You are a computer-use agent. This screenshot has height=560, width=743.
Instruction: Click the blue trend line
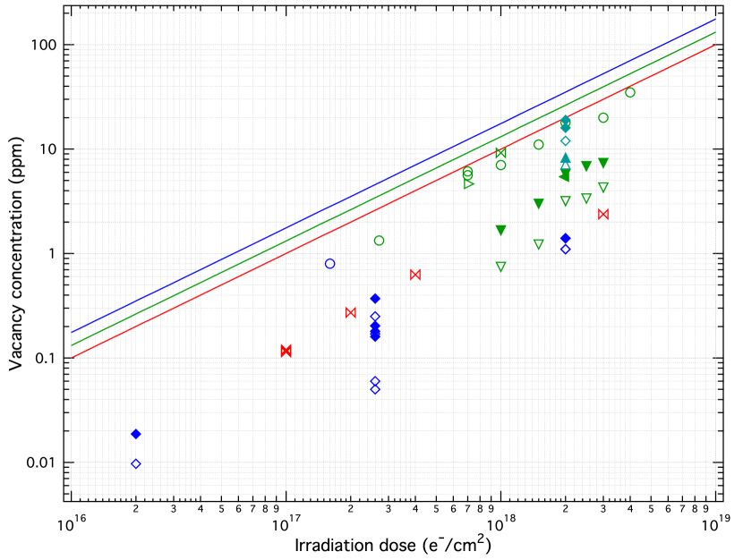click(393, 174)
